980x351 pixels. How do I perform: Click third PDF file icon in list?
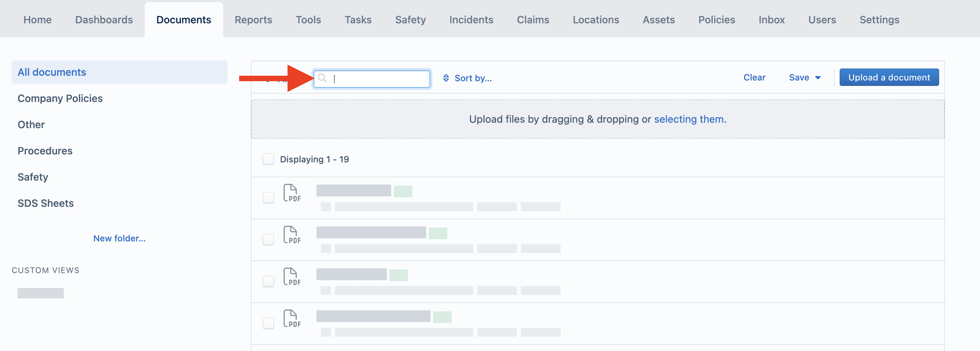(292, 277)
